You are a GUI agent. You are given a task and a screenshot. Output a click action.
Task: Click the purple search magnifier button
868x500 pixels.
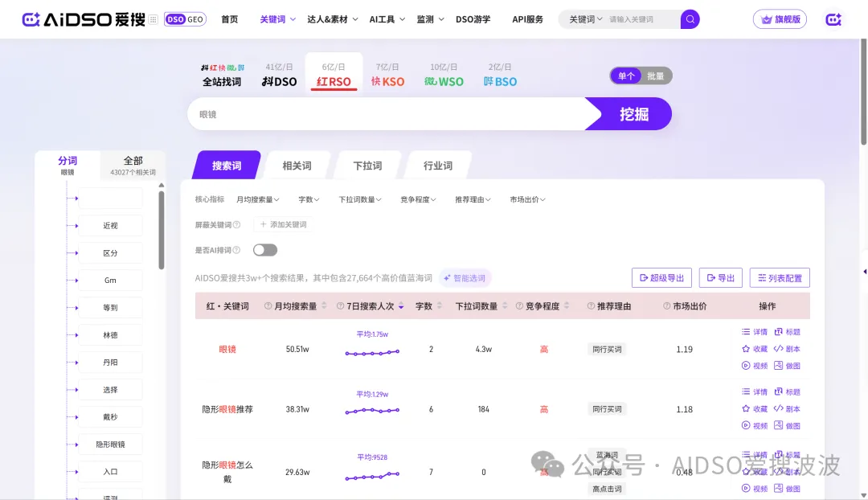click(690, 19)
